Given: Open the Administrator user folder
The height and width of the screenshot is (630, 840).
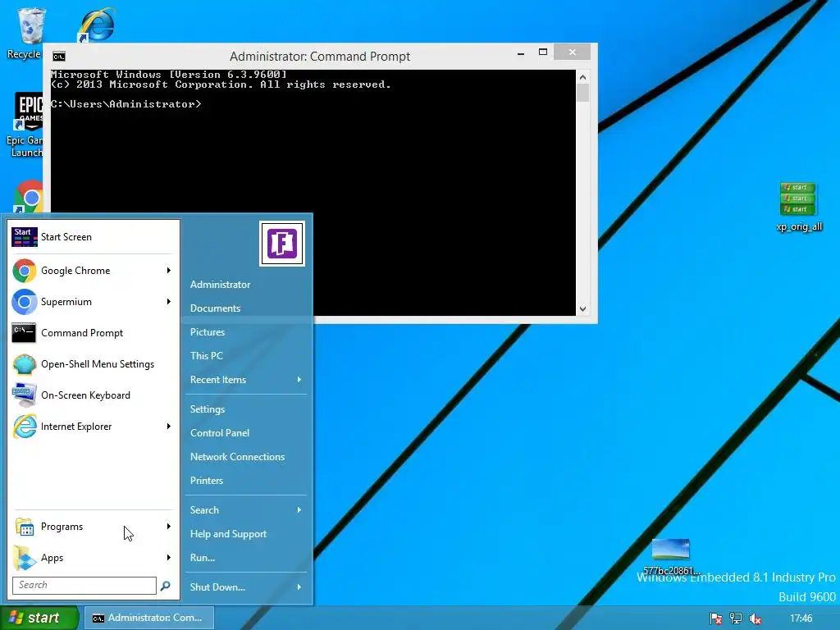Looking at the screenshot, I should 220,285.
